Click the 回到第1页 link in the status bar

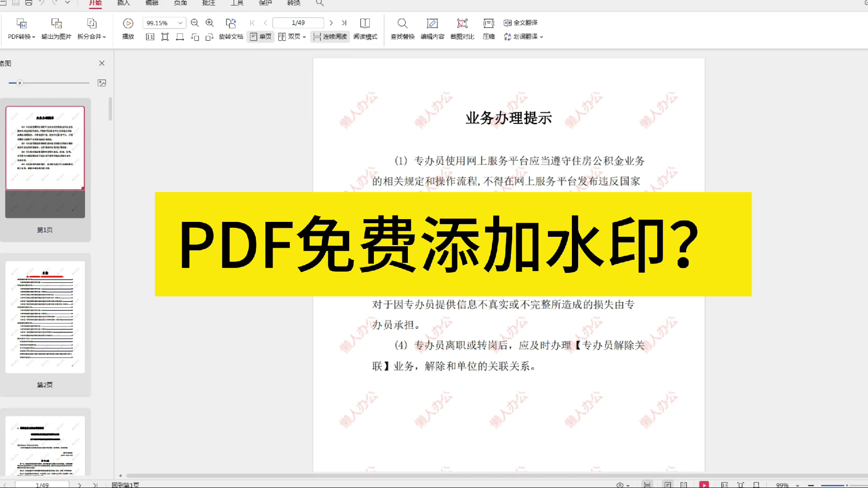coord(126,485)
